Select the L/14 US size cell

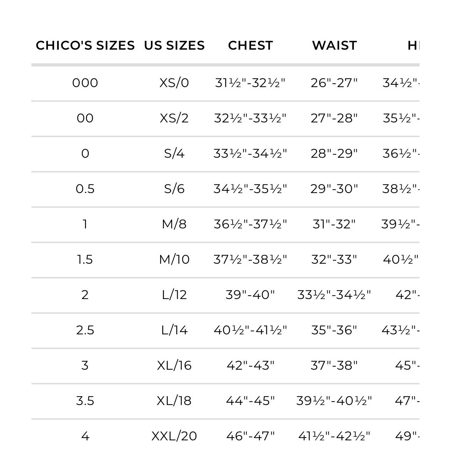tap(174, 330)
